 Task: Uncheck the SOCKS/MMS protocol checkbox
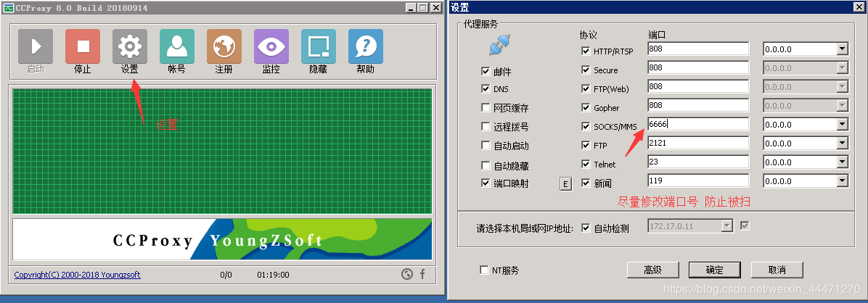click(x=586, y=127)
